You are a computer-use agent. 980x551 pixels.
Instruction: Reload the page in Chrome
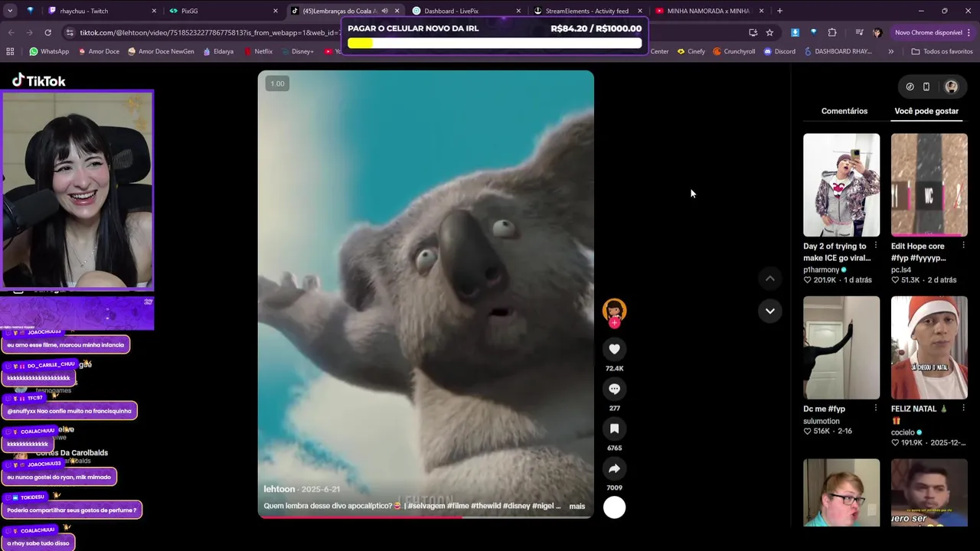point(47,32)
